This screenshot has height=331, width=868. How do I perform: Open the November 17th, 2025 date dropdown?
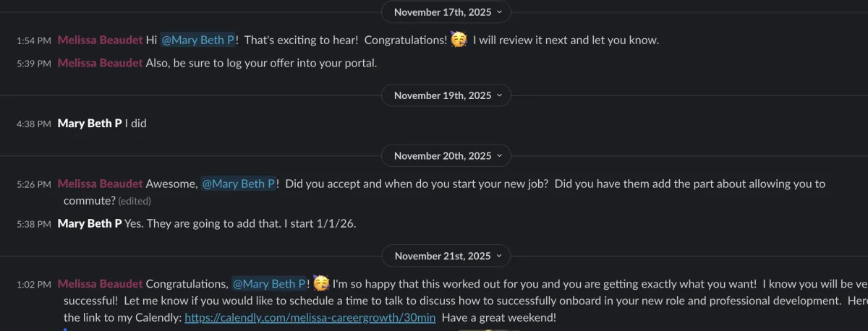446,12
